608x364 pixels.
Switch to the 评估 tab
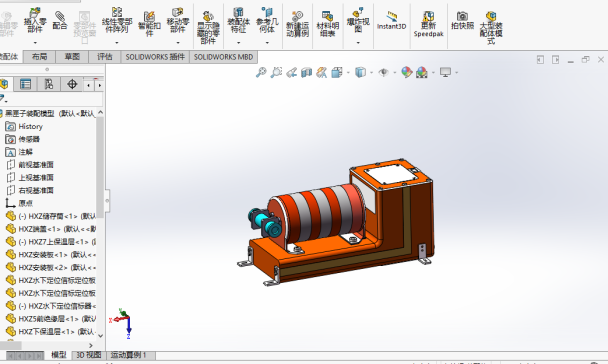pos(105,57)
